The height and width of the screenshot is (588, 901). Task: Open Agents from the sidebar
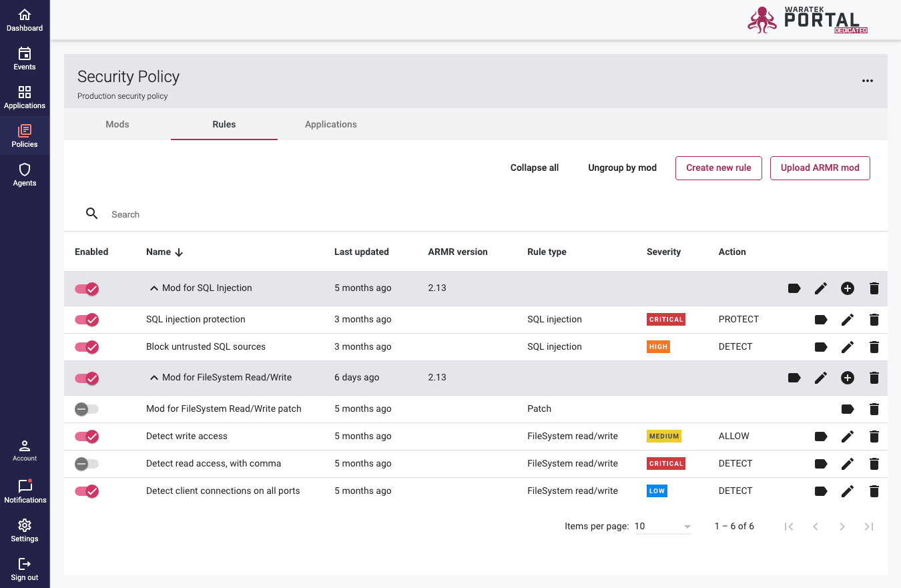[x=25, y=175]
